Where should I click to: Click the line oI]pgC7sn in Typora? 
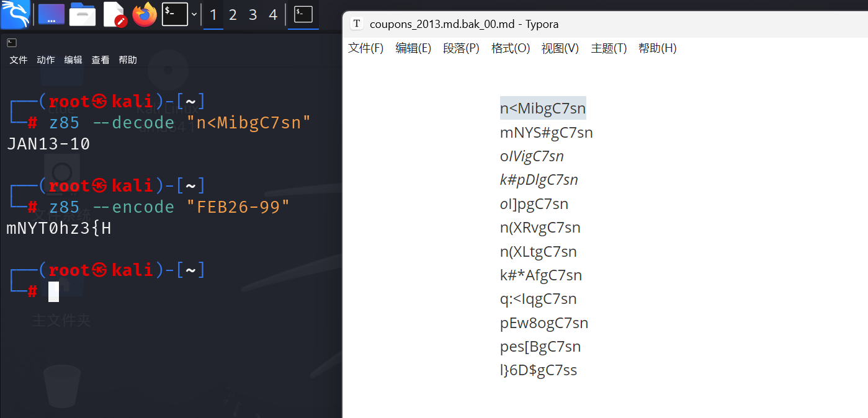pos(534,204)
